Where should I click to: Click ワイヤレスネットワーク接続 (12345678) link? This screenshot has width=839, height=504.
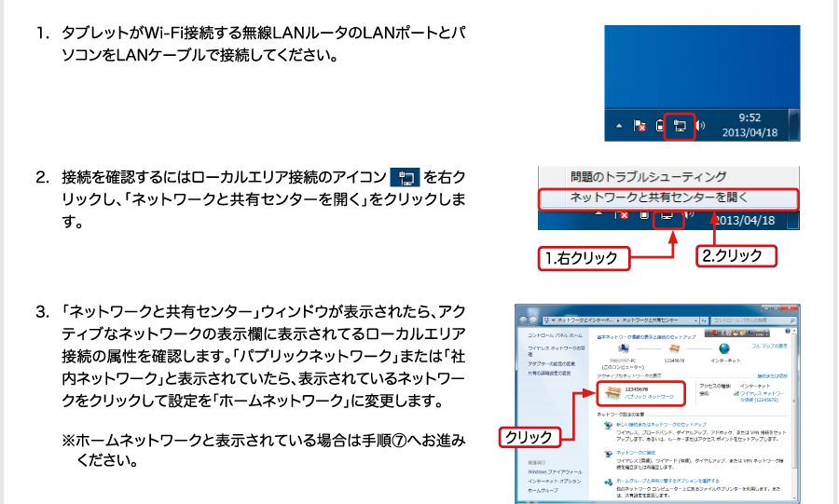pos(763,396)
